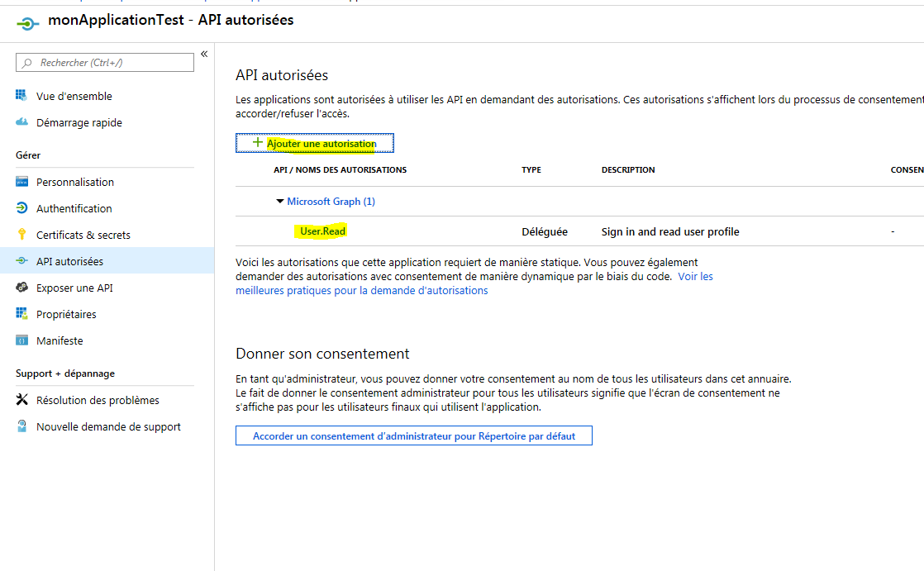Open the meilleures pratiques authorization link
Screen dimensions: 924x571
coord(362,291)
